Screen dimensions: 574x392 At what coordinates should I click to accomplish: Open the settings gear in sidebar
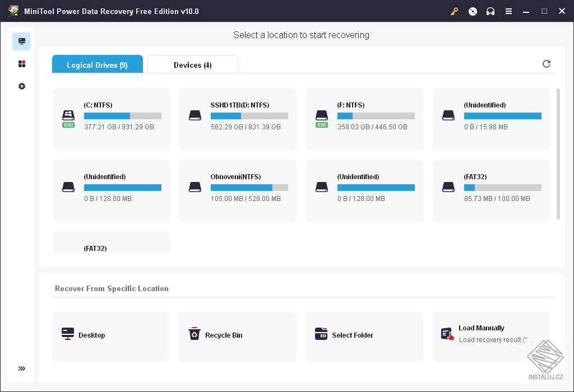(22, 86)
